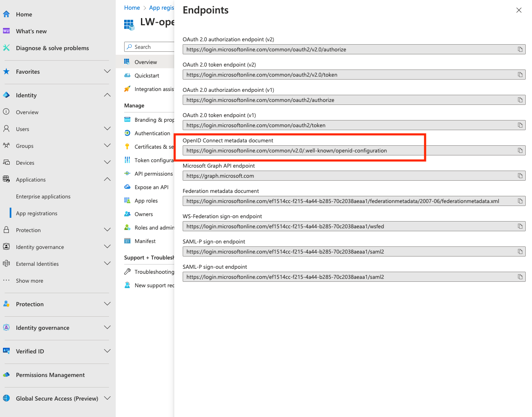Click the Protection lock icon under Identity
This screenshot has height=417, width=532.
tap(6, 230)
